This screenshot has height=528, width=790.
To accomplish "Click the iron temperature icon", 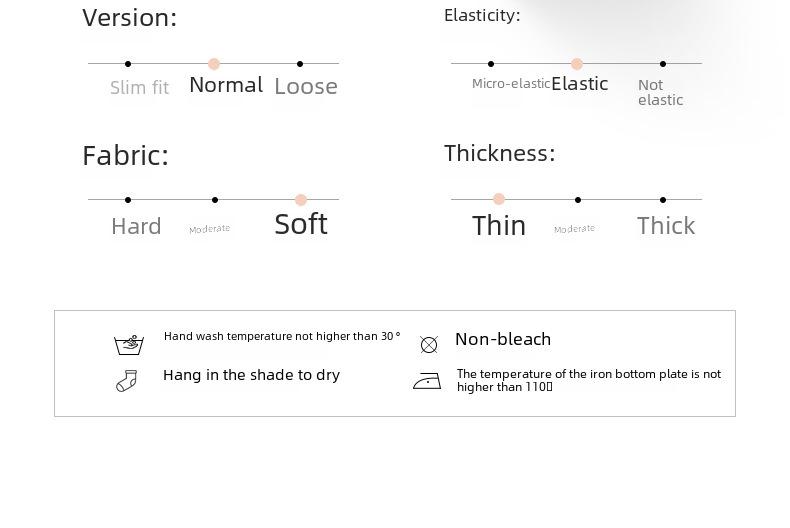I will (x=427, y=381).
